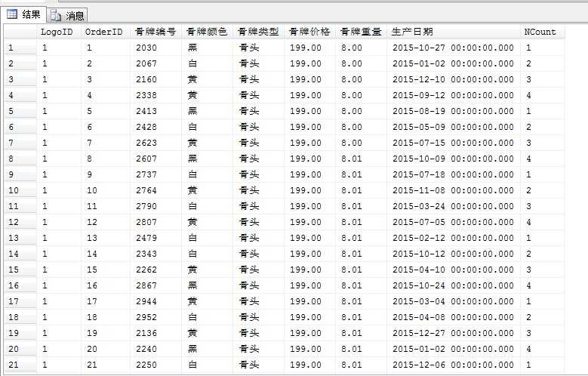Click the date cell 2015-10-27 00:00:00.000
588x376 pixels.
coord(454,48)
